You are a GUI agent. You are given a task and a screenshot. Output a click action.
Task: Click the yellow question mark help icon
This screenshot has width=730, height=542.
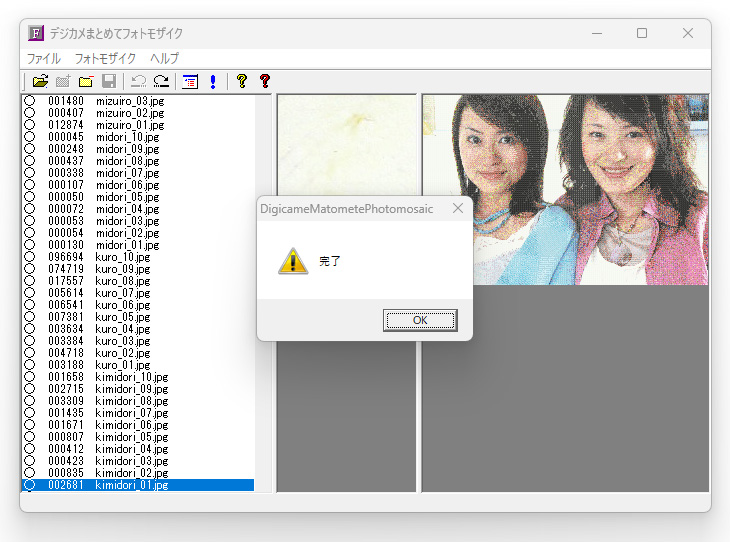(242, 81)
